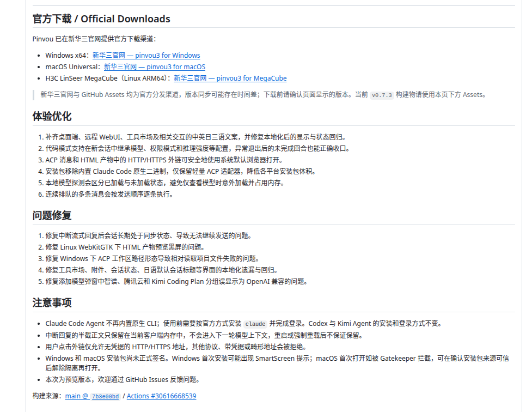The height and width of the screenshot is (412, 532).
Task: Click the '注意事项' heading
Action: point(52,302)
